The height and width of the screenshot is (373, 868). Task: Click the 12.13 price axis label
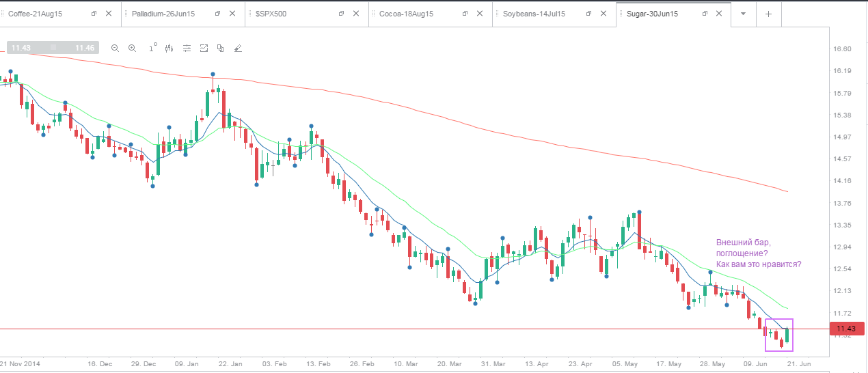coord(842,290)
